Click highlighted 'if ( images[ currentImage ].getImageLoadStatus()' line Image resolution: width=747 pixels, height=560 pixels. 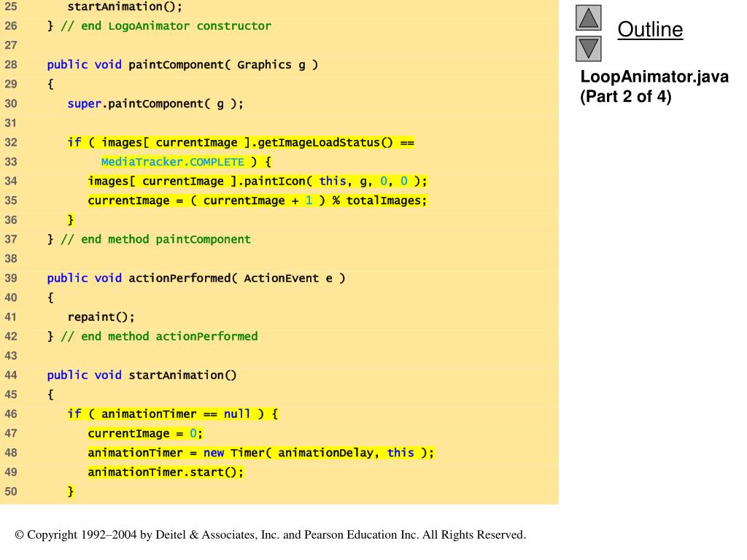241,142
